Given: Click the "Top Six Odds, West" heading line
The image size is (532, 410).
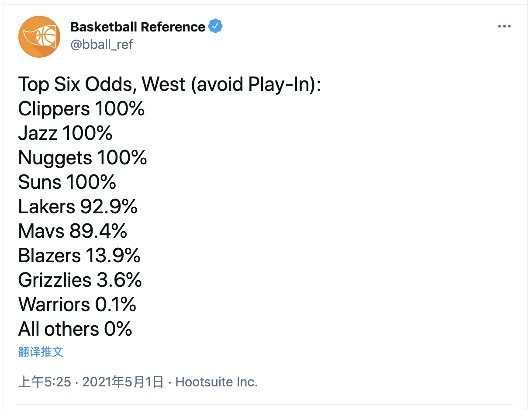Looking at the screenshot, I should coord(169,84).
